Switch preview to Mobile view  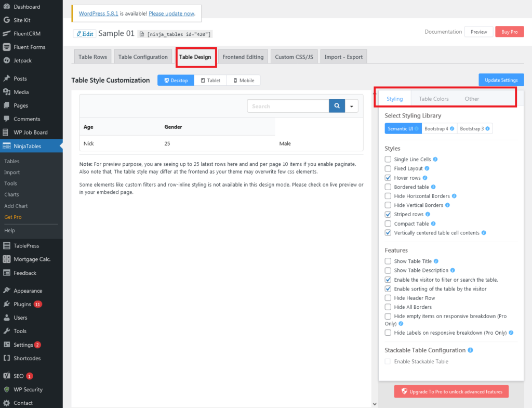click(x=243, y=81)
